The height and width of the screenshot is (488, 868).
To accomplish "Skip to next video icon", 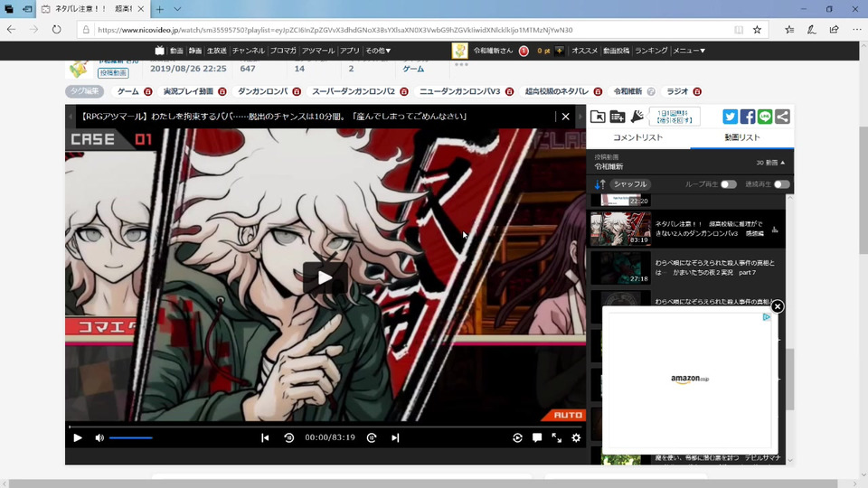I will 395,437.
